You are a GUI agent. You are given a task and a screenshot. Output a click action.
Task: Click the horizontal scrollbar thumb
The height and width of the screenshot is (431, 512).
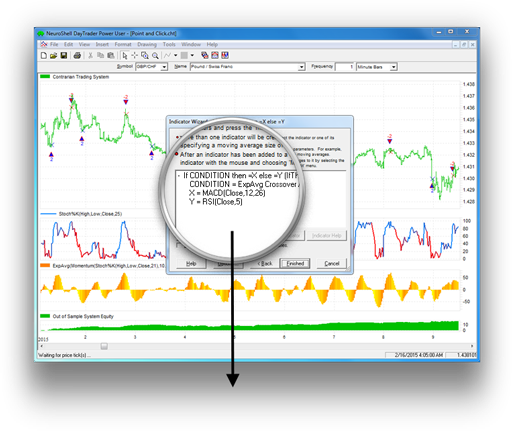click(104, 346)
